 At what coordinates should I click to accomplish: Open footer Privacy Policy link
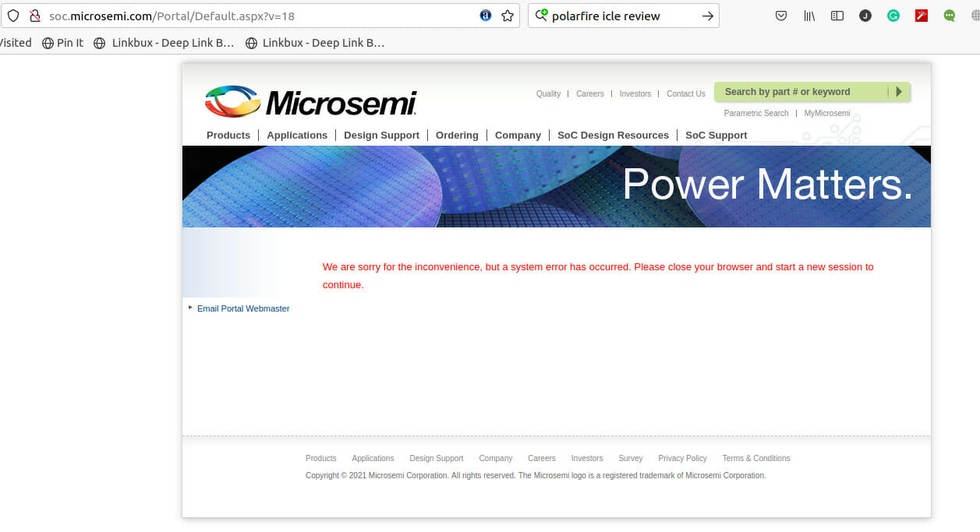[x=682, y=458]
